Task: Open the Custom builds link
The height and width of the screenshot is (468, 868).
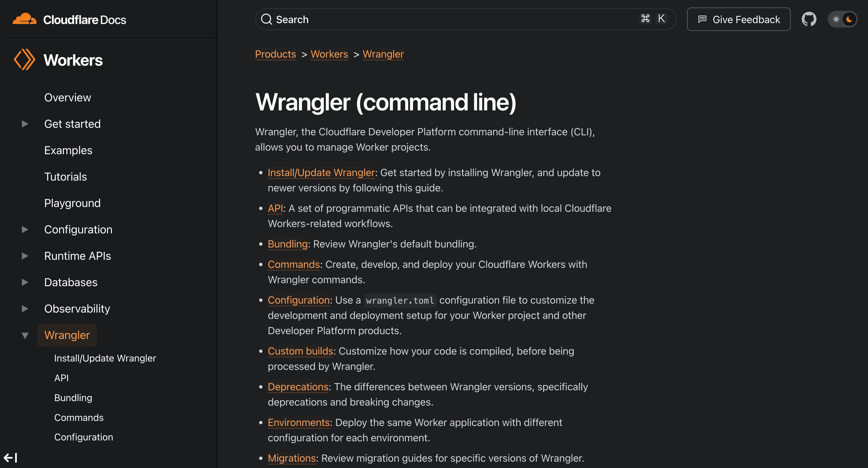Action: click(x=300, y=351)
